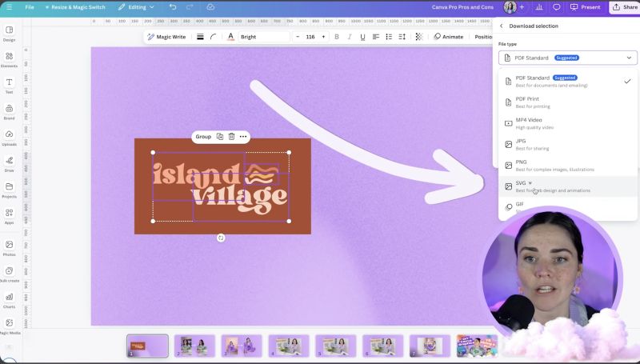The width and height of the screenshot is (640, 364).
Task: Add collaborator with the plus icon
Action: coord(522,7)
